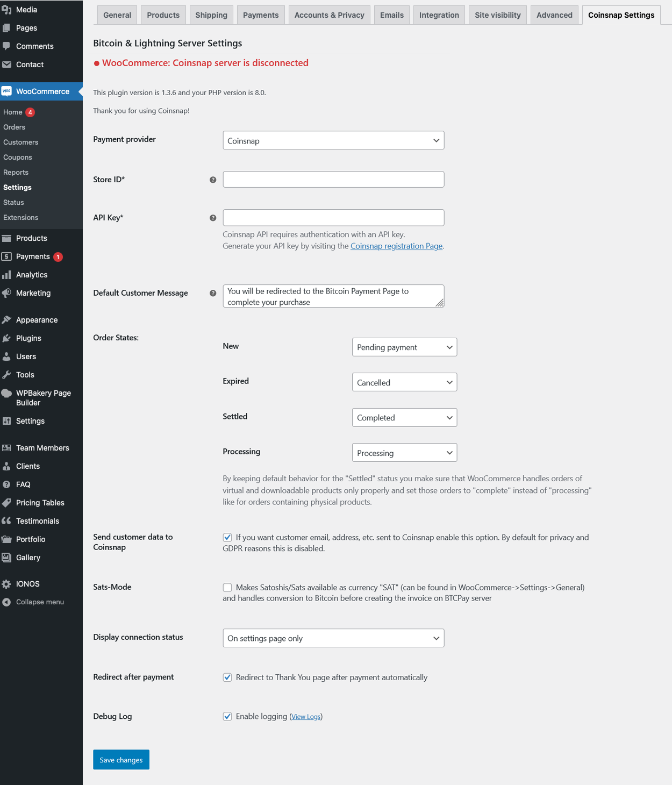Image resolution: width=672 pixels, height=785 pixels.
Task: Toggle the Enable logging checkbox
Action: click(227, 716)
